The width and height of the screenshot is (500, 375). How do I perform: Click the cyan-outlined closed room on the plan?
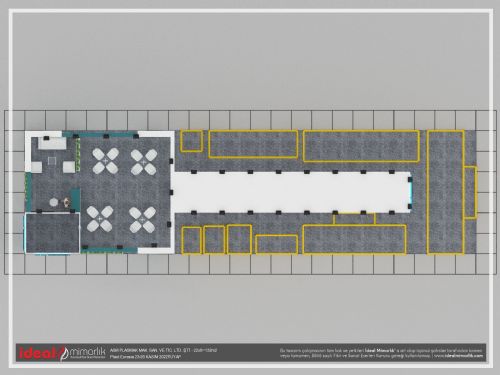click(53, 233)
